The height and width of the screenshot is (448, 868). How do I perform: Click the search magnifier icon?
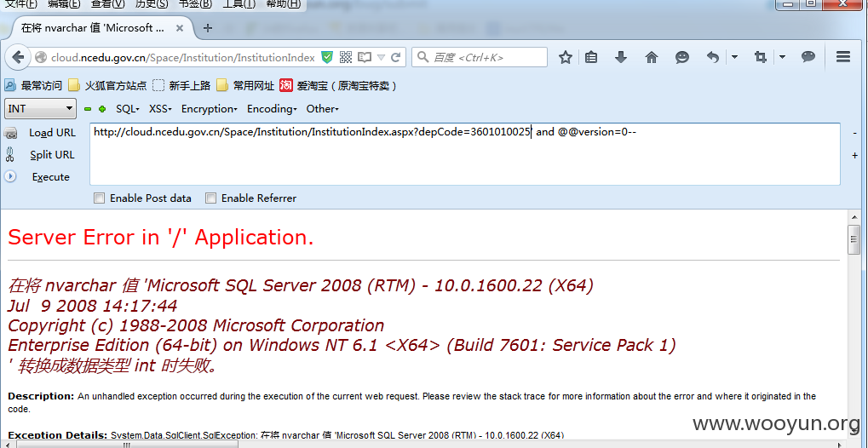(x=423, y=57)
